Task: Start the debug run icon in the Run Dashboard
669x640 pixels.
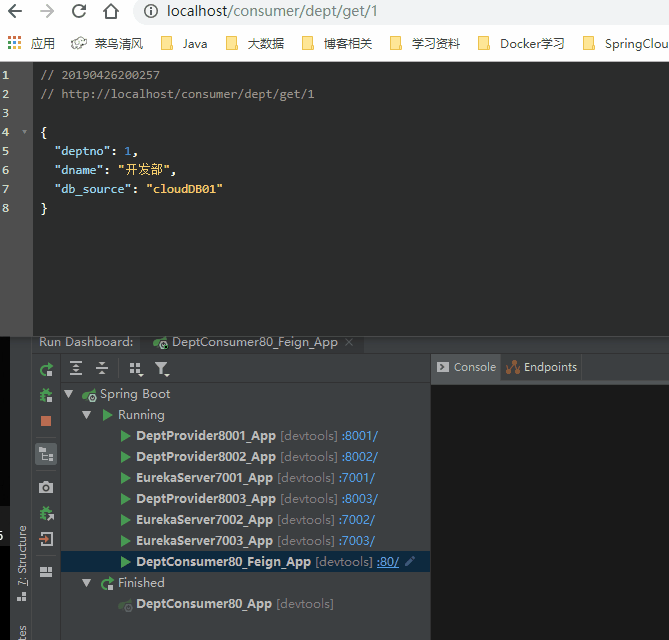Action: coord(46,395)
